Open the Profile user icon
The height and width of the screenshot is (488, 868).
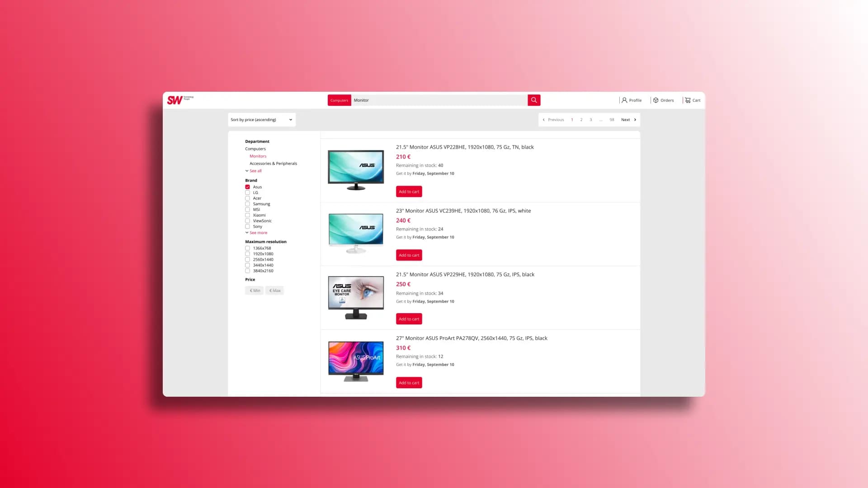[x=624, y=100]
